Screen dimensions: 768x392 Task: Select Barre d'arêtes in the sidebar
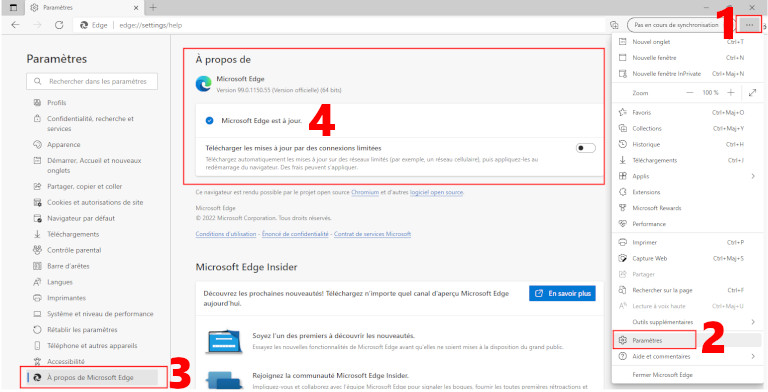click(68, 266)
